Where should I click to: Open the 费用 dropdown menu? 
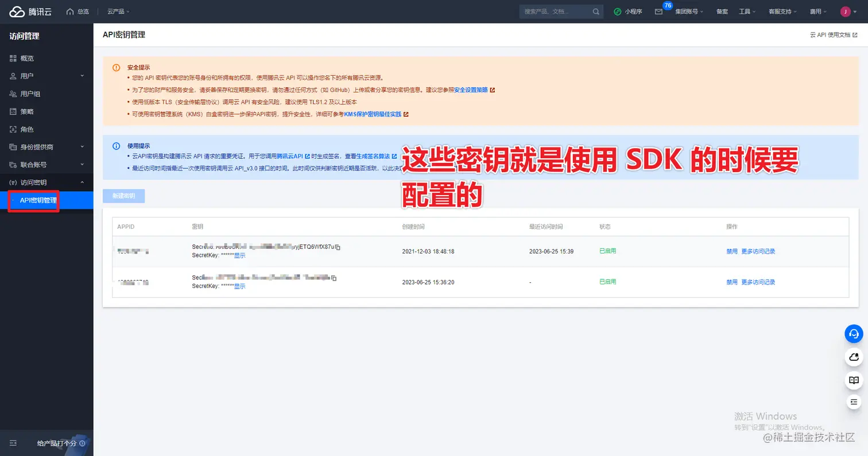pos(818,11)
